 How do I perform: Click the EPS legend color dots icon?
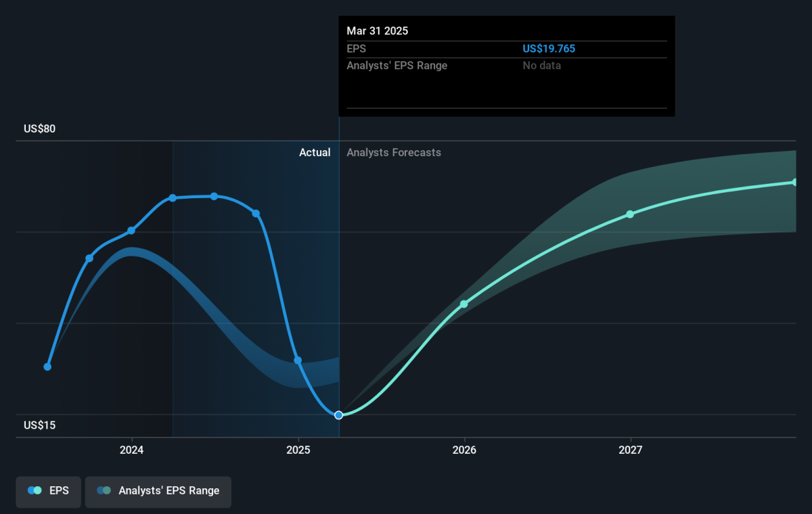(x=35, y=491)
